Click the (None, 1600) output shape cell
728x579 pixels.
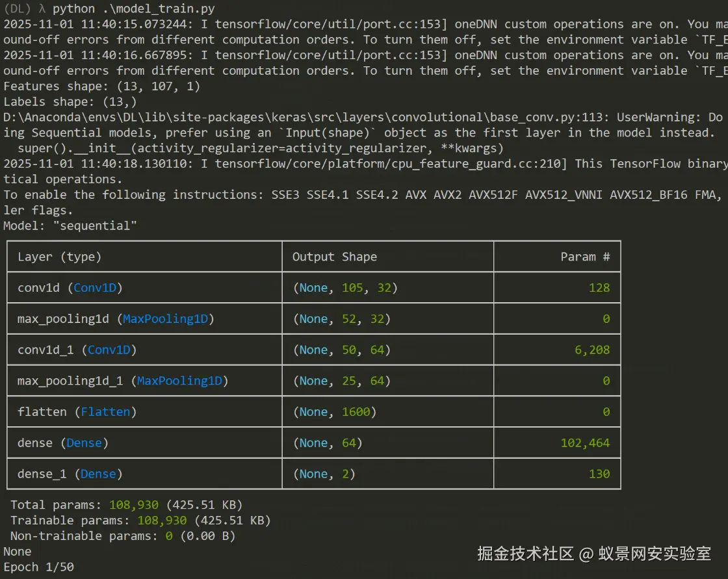(x=334, y=412)
